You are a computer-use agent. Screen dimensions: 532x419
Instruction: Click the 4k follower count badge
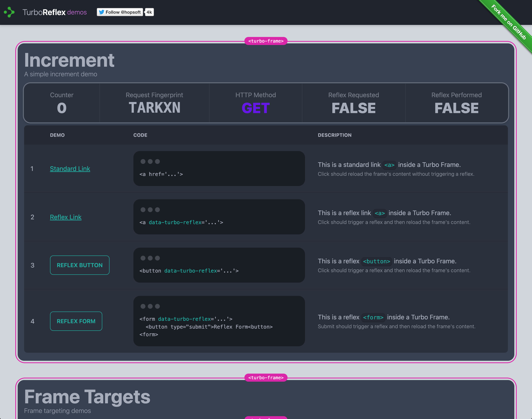coord(149,12)
